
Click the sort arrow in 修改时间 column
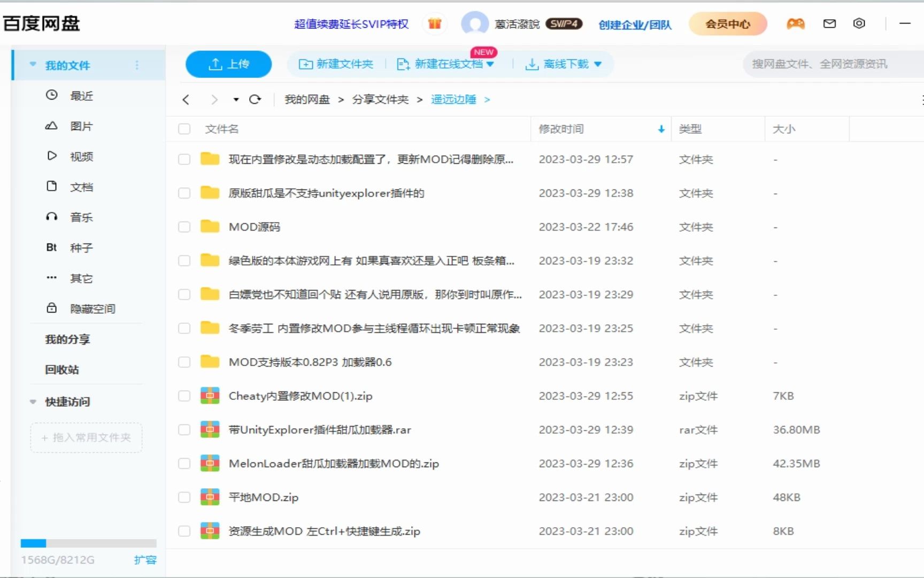(661, 129)
